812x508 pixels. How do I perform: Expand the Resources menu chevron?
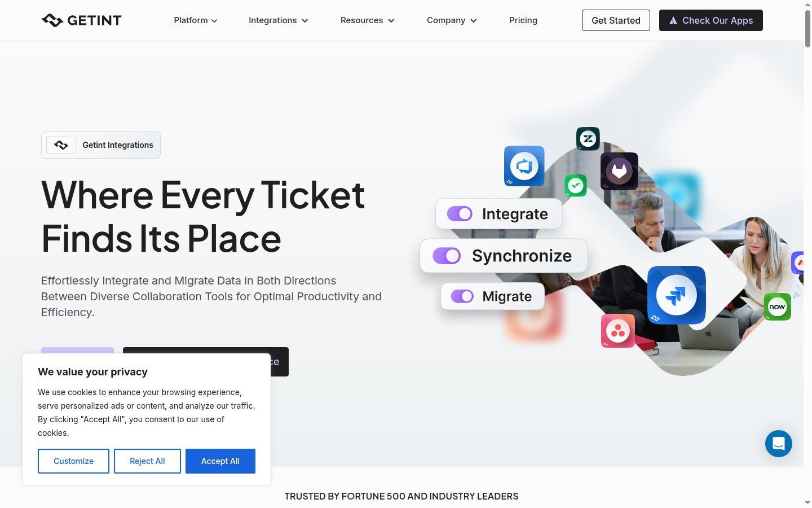coord(391,21)
